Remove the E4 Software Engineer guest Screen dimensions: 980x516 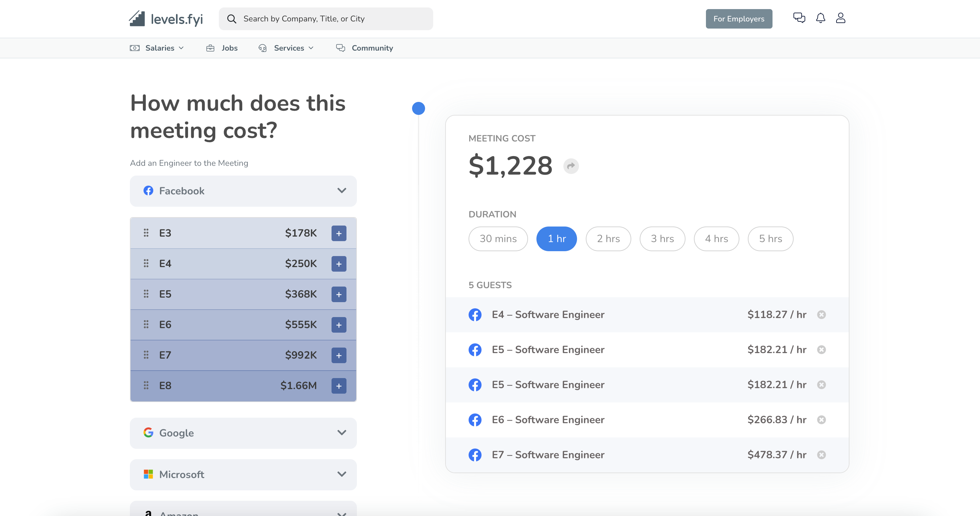[x=821, y=314]
